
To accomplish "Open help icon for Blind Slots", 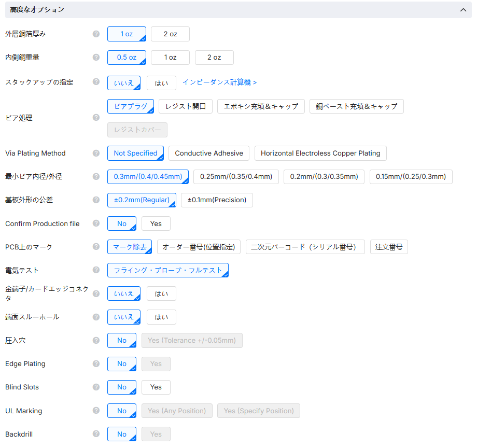I will (96, 387).
